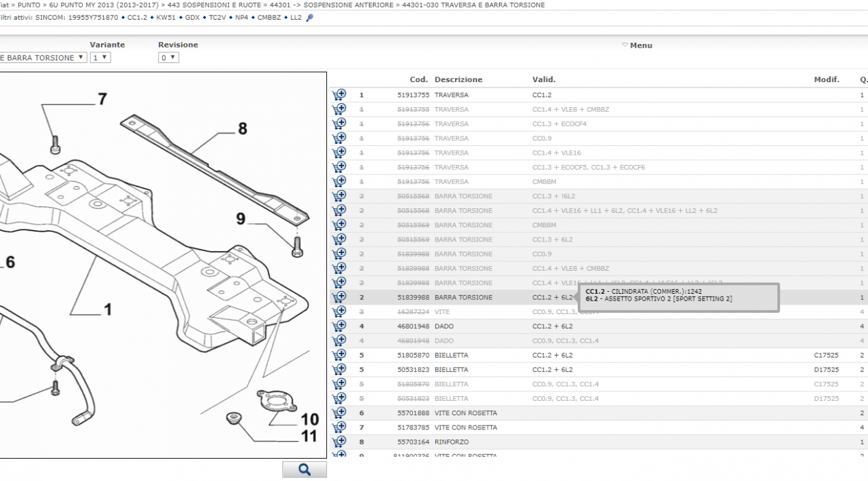Click the magnifier zoom button below diagram
The height and width of the screenshot is (481, 868).
[x=304, y=469]
